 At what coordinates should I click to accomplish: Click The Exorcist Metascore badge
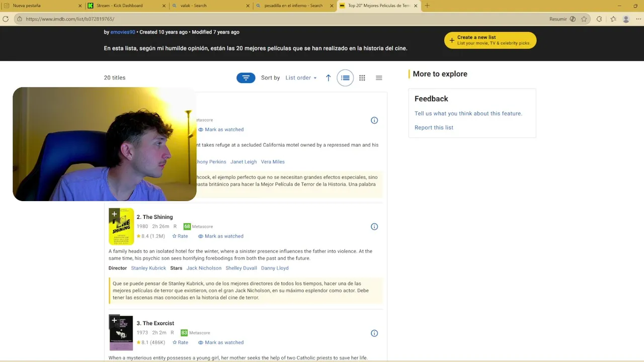pos(184,333)
